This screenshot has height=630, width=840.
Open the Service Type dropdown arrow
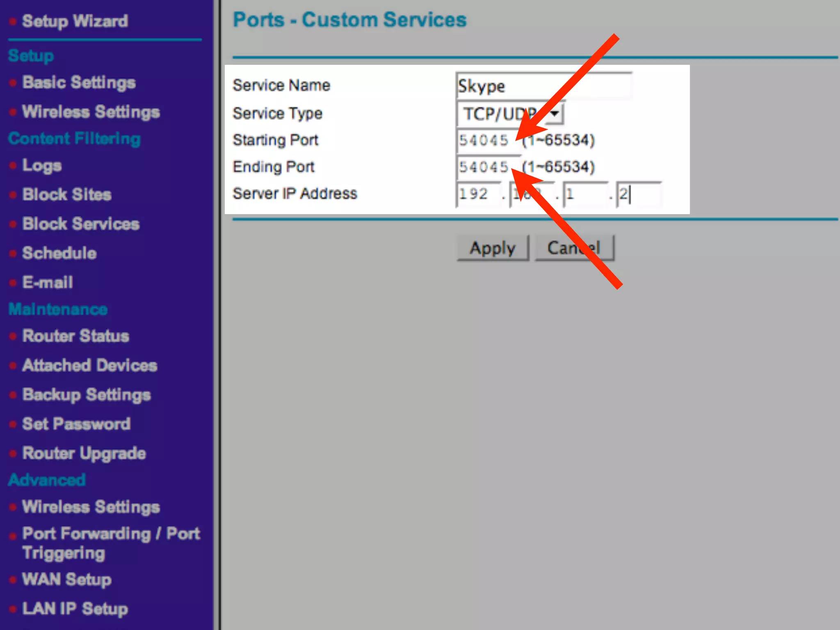[555, 114]
